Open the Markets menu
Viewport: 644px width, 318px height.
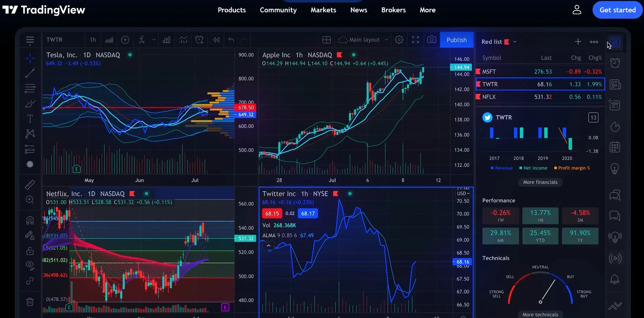pos(323,10)
